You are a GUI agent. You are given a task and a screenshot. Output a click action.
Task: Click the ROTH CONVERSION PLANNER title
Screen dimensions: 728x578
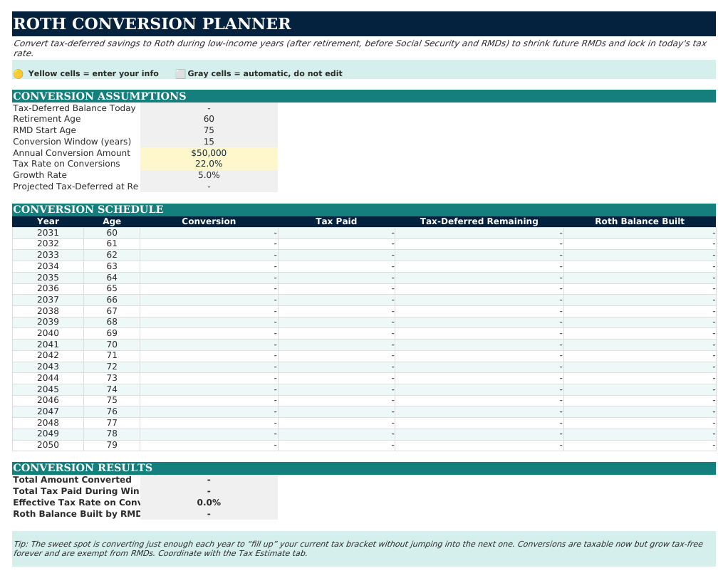coord(152,23)
